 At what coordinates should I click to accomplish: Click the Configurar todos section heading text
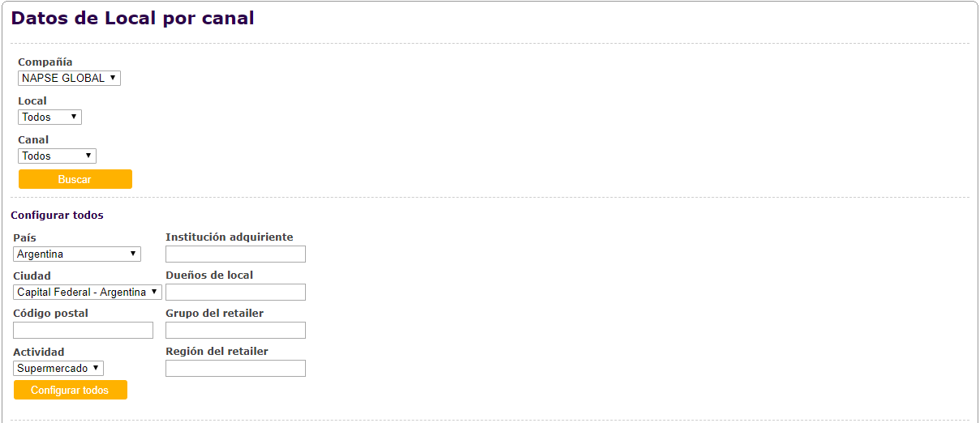(x=57, y=216)
